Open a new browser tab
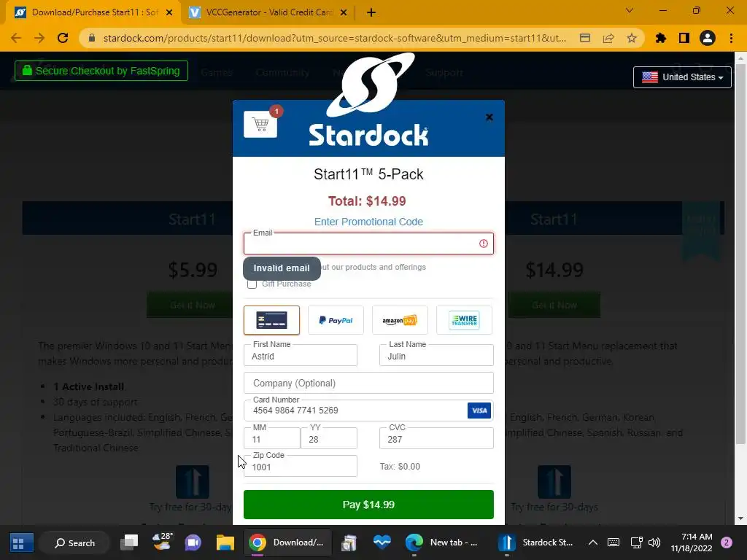Screen dimensions: 747x560 coord(371,13)
